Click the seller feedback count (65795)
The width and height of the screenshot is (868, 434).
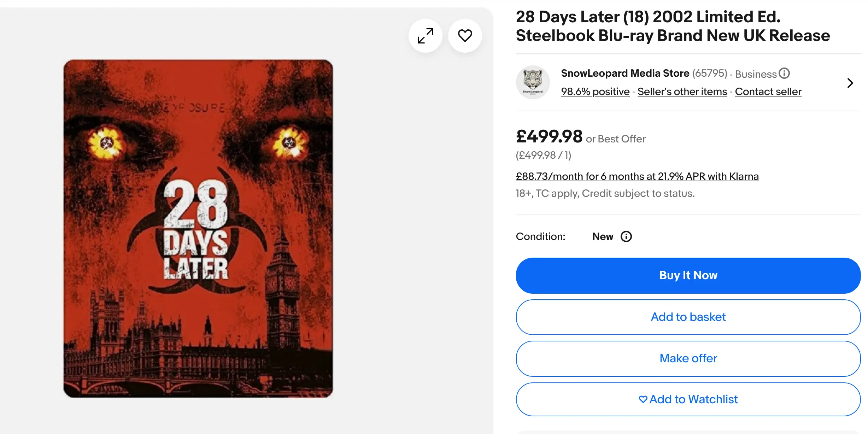pos(710,73)
